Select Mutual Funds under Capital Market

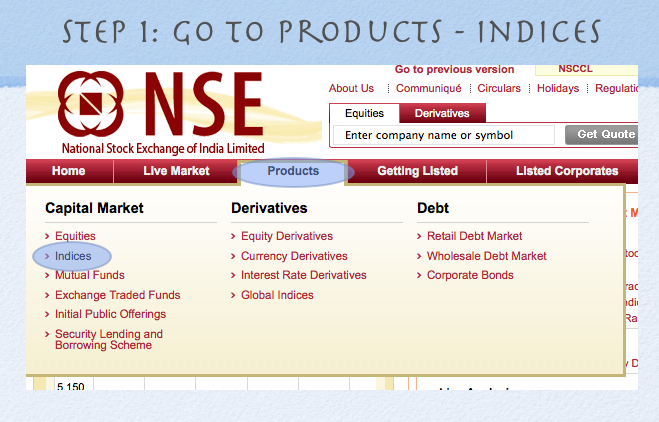(90, 275)
